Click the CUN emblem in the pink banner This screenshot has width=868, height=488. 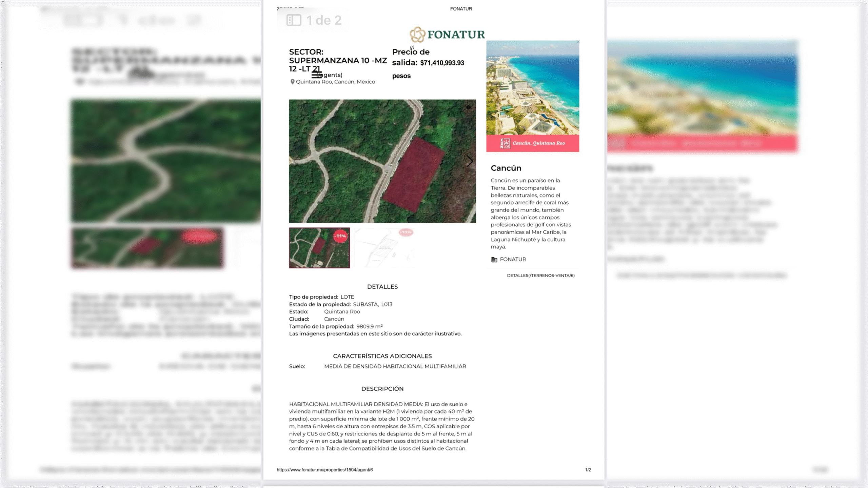click(x=505, y=143)
